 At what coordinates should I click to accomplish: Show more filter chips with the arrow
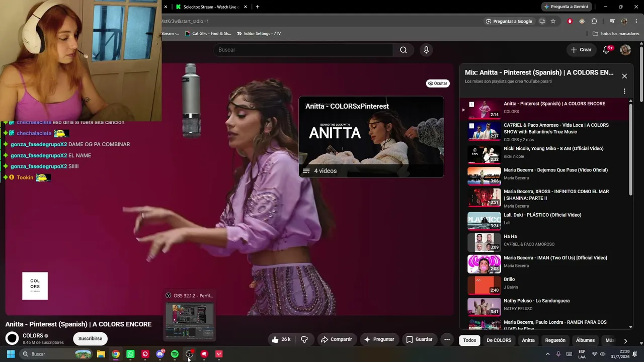pos(625,340)
